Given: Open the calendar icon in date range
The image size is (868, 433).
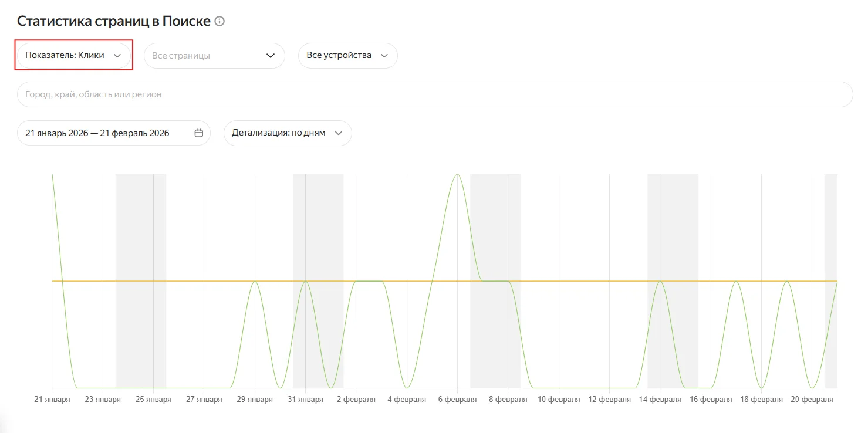Looking at the screenshot, I should (x=199, y=133).
